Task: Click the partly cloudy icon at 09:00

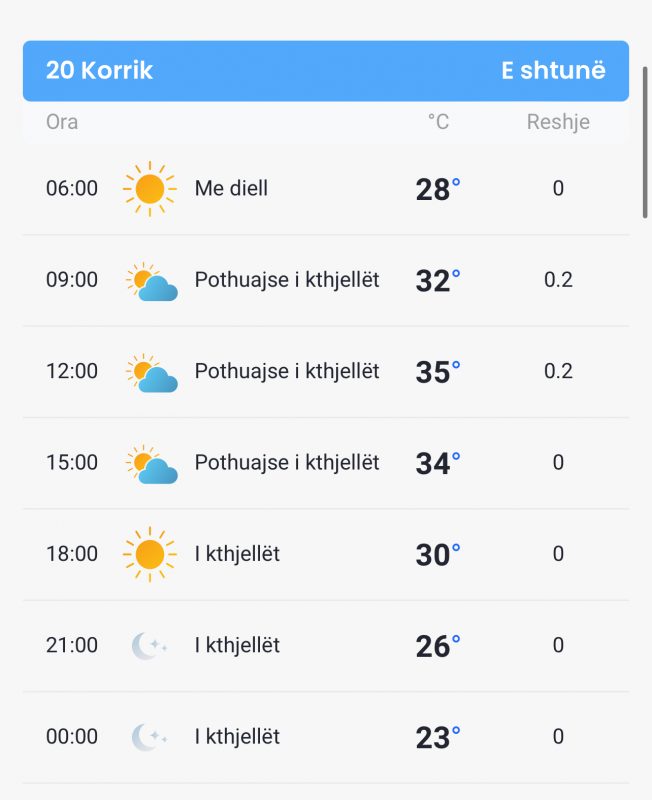Action: click(x=152, y=281)
